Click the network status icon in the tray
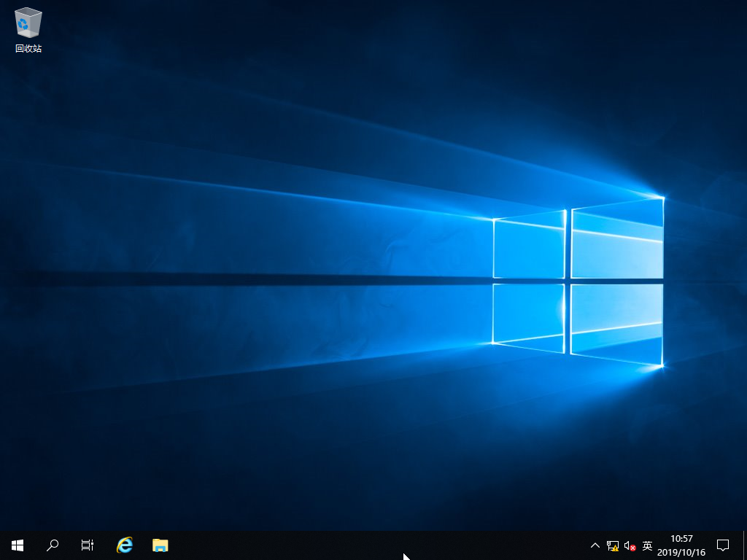Image resolution: width=747 pixels, height=560 pixels. pos(613,545)
